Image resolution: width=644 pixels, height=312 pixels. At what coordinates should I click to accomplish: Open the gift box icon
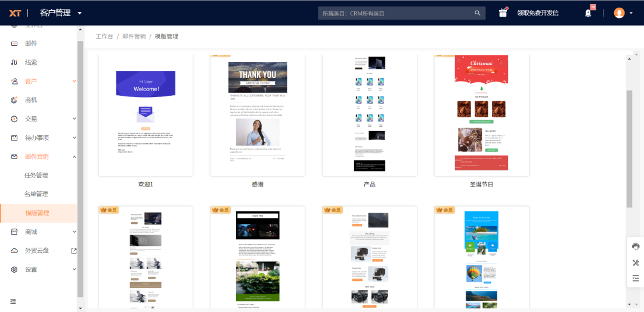point(503,13)
